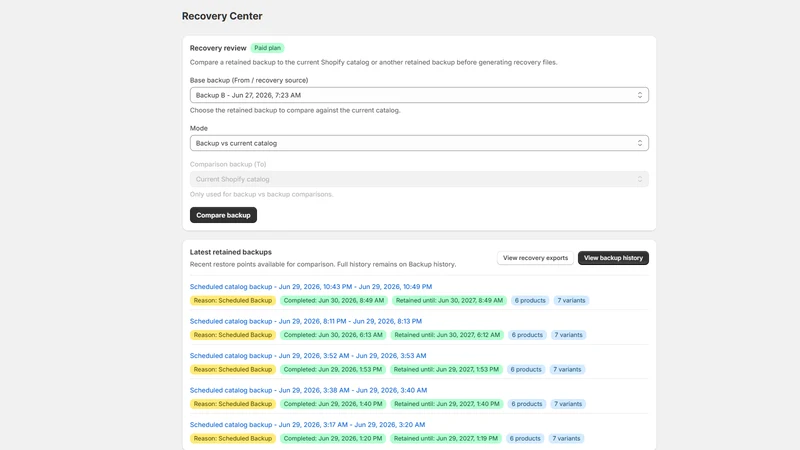Click the disabled Comparison backup dropdown

click(x=419, y=179)
